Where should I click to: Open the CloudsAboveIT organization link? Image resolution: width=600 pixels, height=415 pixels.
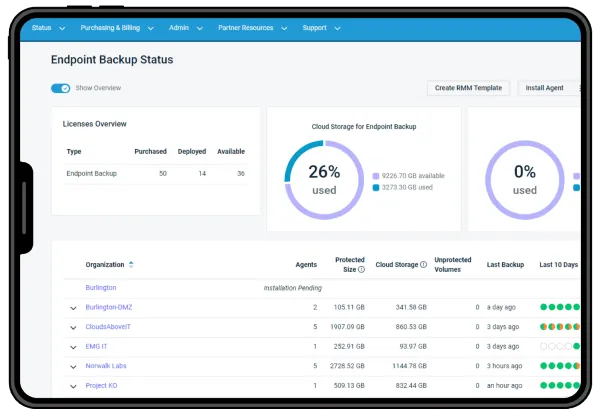108,327
